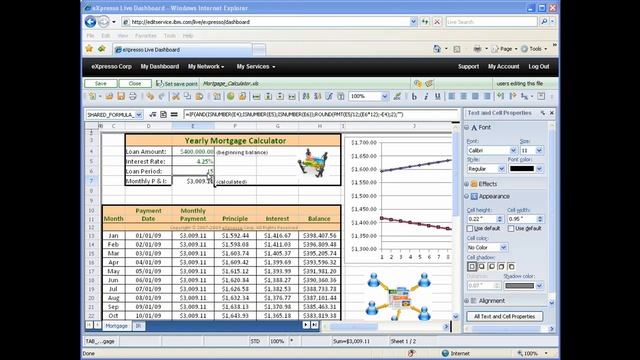The height and width of the screenshot is (360, 640).
Task: Open the SHARED_FORMULA name box dropdown
Action: (139, 115)
